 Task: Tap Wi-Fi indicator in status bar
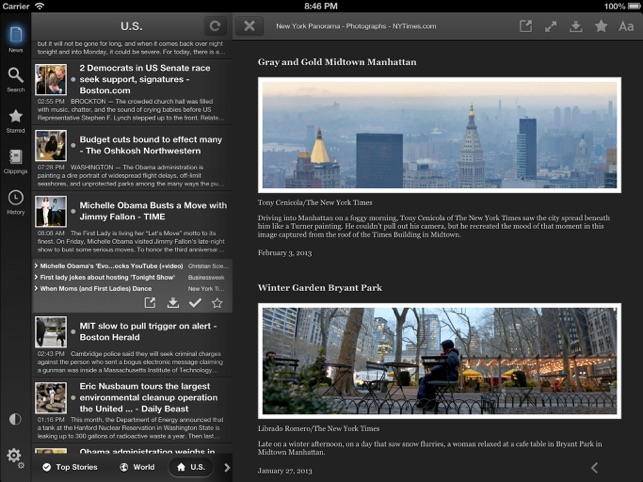tap(39, 6)
